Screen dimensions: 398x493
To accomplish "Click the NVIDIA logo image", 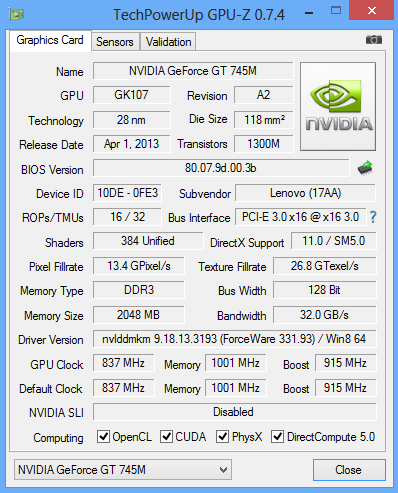I will click(x=338, y=106).
